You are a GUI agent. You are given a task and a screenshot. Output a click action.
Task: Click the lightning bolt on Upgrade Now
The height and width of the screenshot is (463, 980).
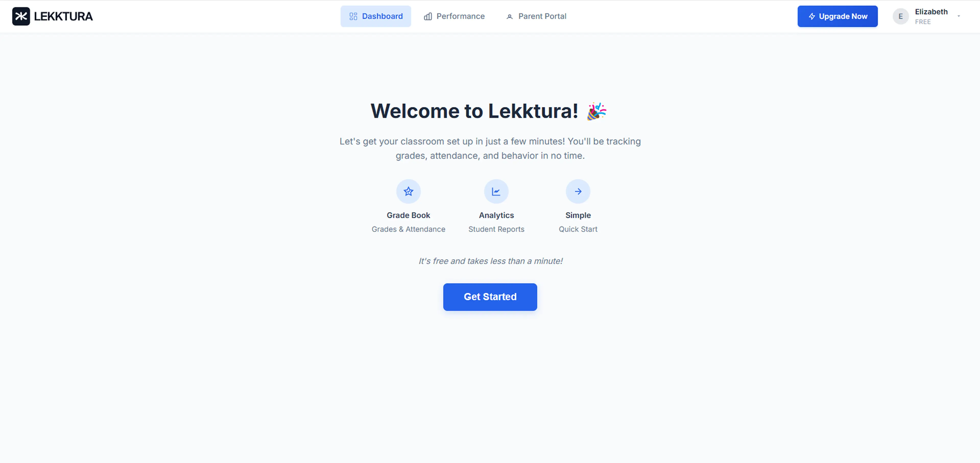pos(811,16)
